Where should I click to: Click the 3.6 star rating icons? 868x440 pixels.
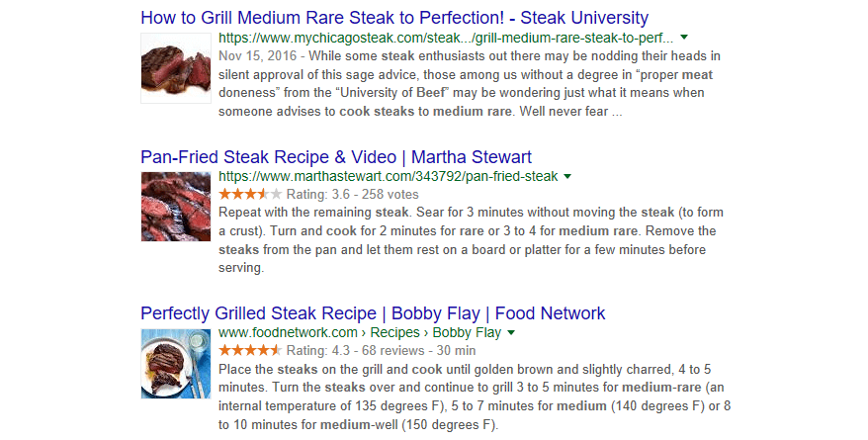(x=250, y=195)
